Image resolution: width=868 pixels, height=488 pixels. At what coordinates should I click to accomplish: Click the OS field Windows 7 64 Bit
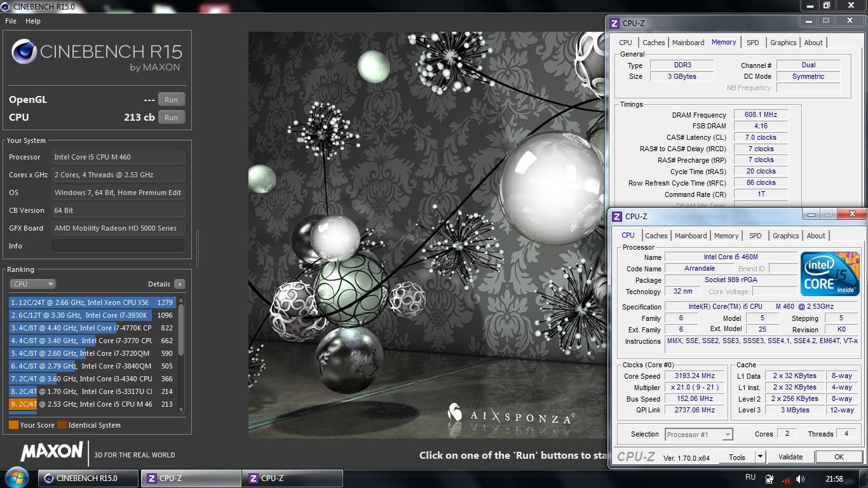click(118, 193)
